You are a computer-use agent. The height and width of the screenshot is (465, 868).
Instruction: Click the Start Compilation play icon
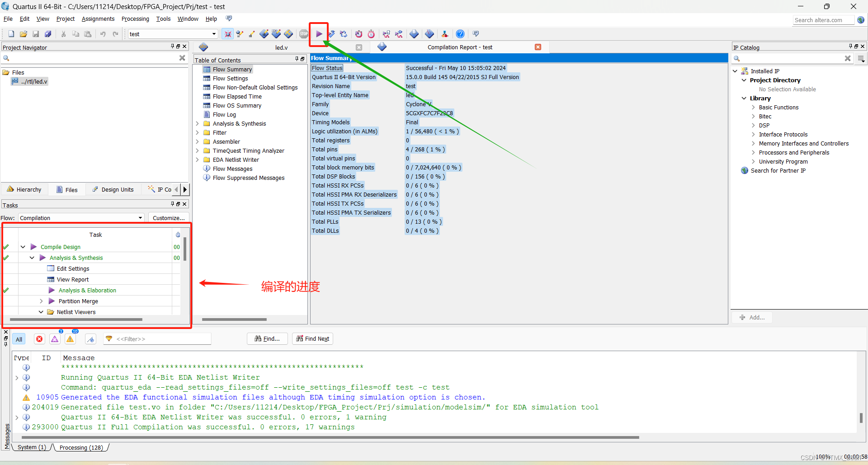click(x=319, y=34)
